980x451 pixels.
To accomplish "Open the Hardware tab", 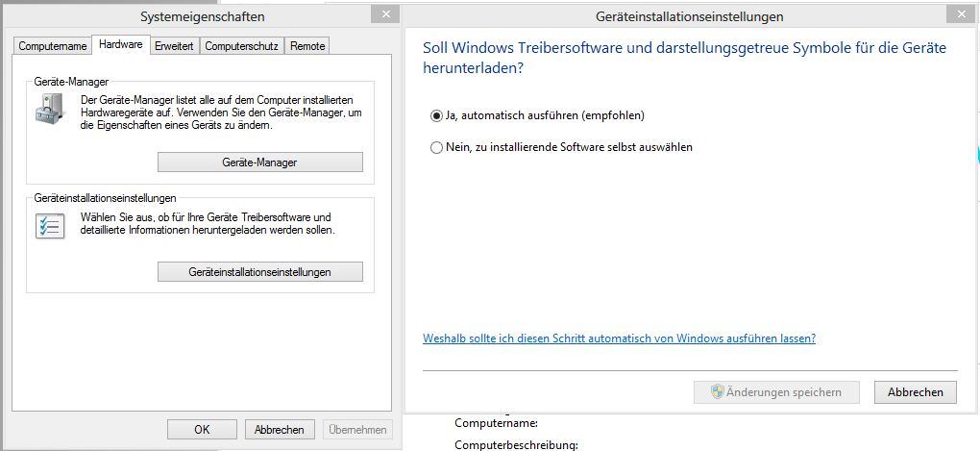I will [x=121, y=44].
